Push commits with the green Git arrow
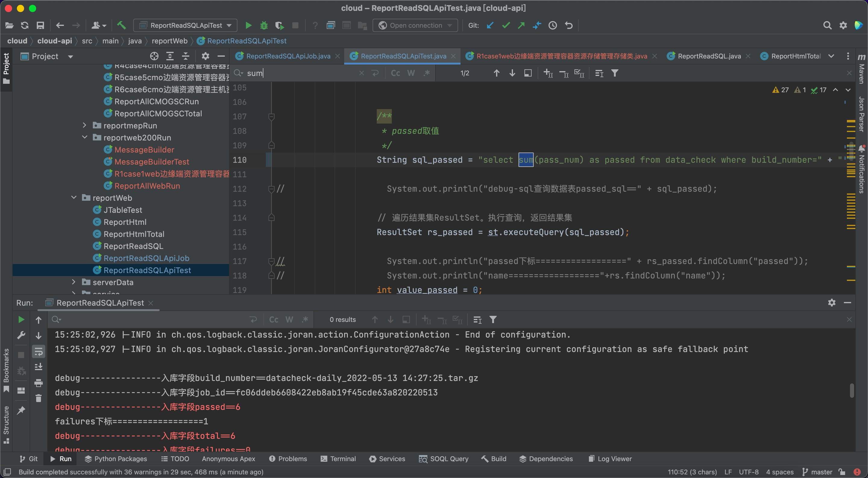Image resolution: width=868 pixels, height=478 pixels. coord(521,25)
